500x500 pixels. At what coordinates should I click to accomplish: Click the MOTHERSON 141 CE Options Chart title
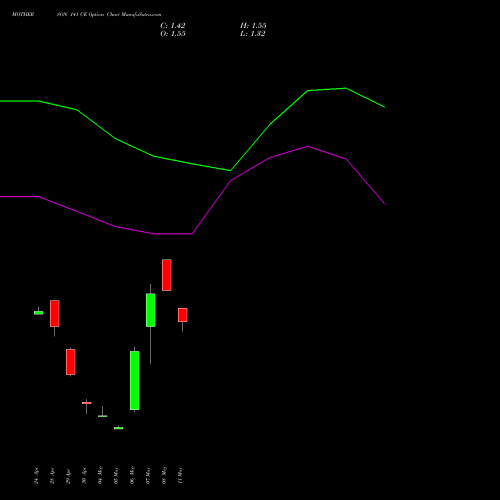pyautogui.click(x=86, y=15)
